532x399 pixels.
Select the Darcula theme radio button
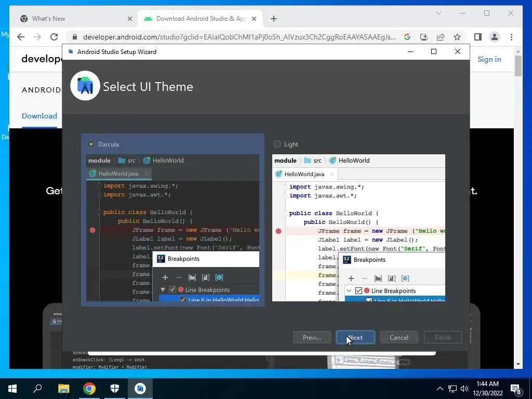91,144
